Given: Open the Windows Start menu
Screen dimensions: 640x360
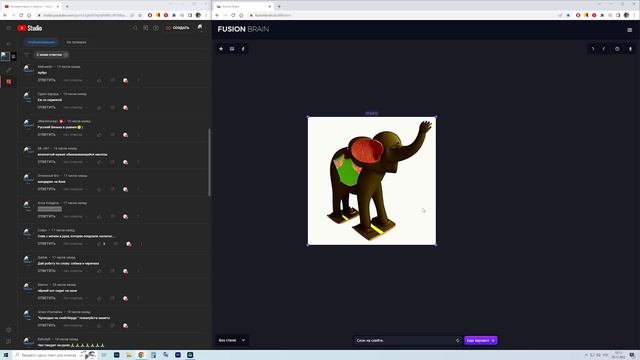Looking at the screenshot, I should tap(6, 355).
